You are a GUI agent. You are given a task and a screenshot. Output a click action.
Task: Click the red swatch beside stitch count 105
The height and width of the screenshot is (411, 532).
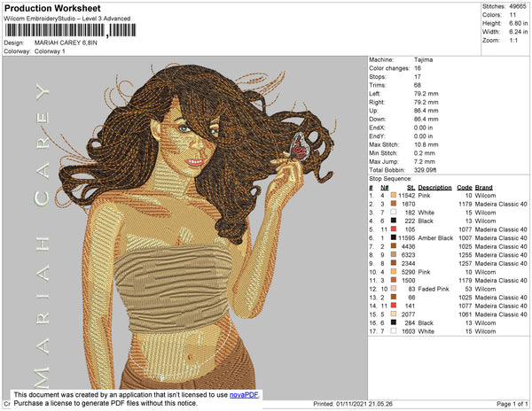click(x=394, y=229)
